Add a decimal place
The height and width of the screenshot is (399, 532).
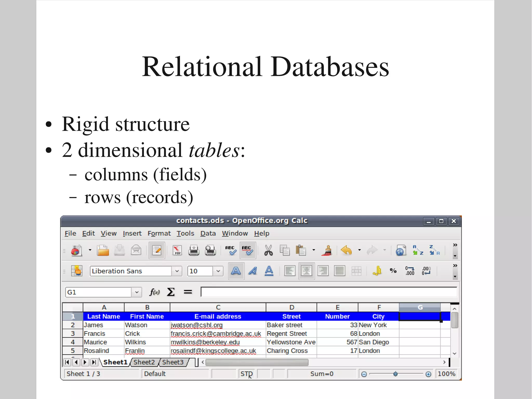(410, 271)
